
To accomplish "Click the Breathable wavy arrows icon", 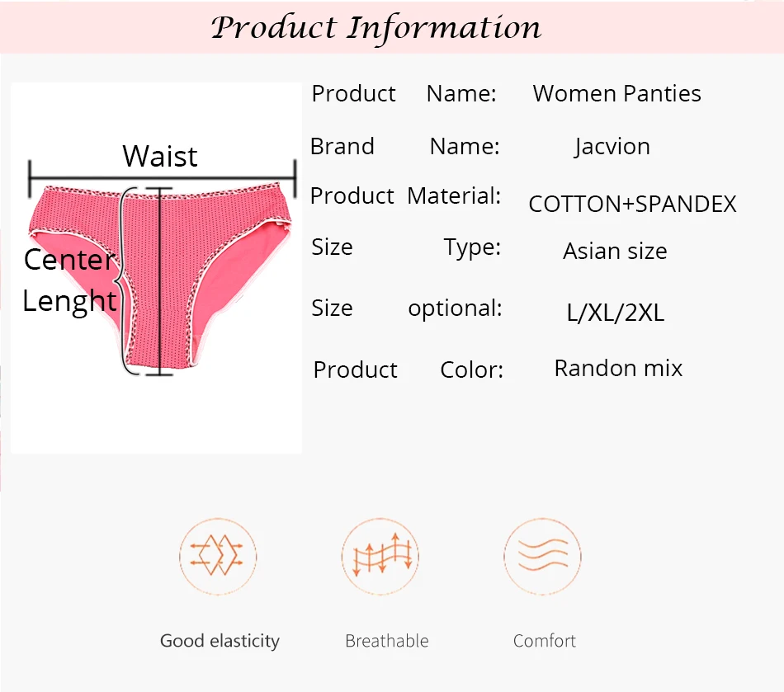I will click(x=380, y=556).
